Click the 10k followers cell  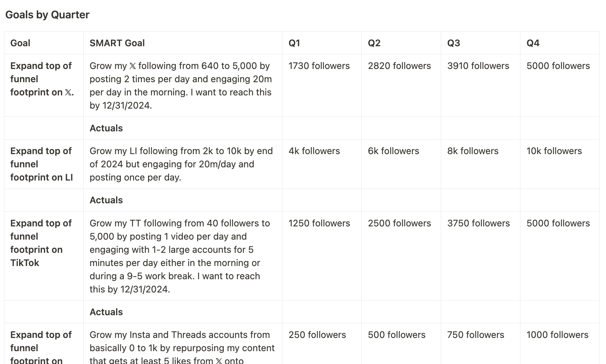pyautogui.click(x=560, y=164)
